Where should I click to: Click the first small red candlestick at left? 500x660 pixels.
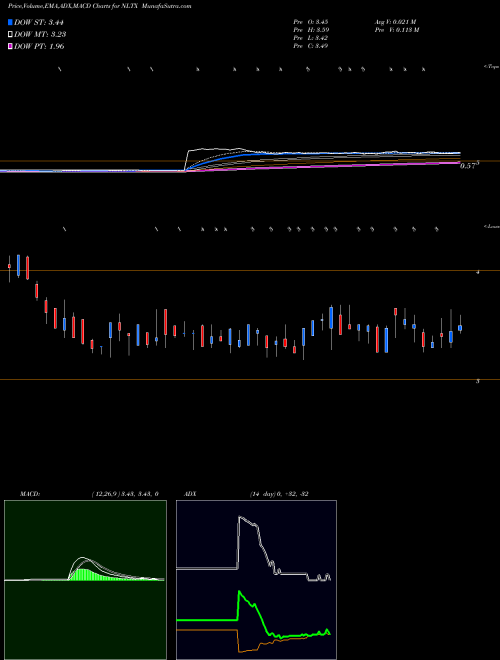tap(9, 266)
